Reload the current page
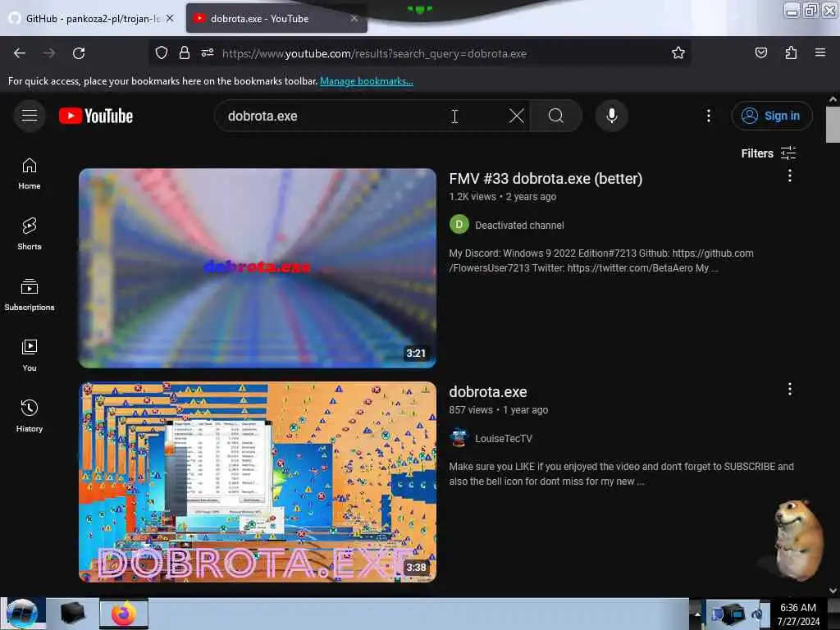This screenshot has height=630, width=840. pyautogui.click(x=79, y=53)
